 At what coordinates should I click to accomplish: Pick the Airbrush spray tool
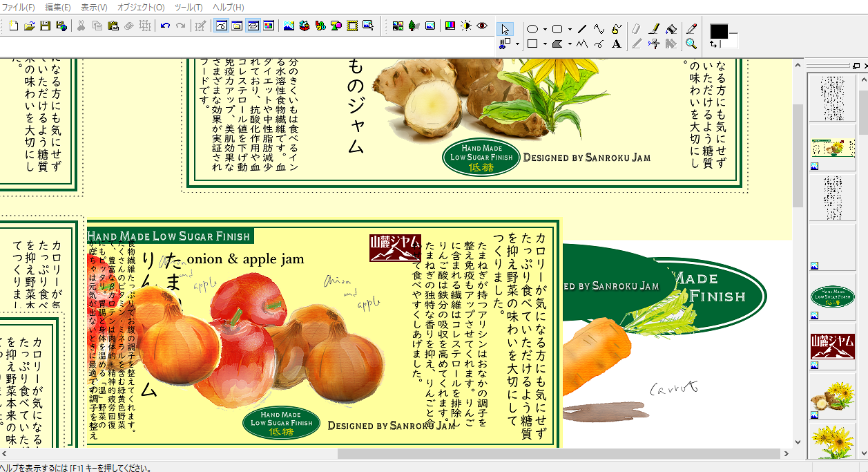(x=653, y=44)
